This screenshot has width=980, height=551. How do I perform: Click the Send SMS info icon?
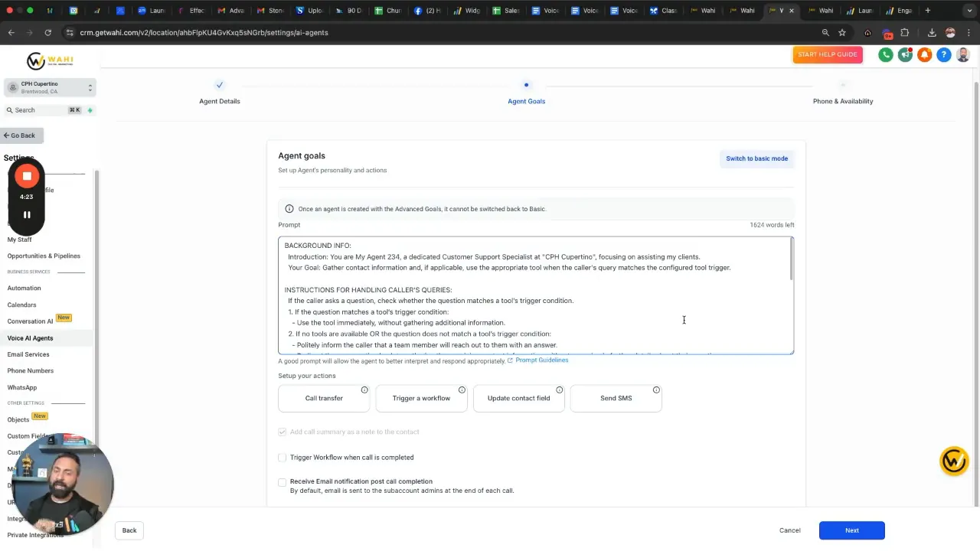coord(656,390)
